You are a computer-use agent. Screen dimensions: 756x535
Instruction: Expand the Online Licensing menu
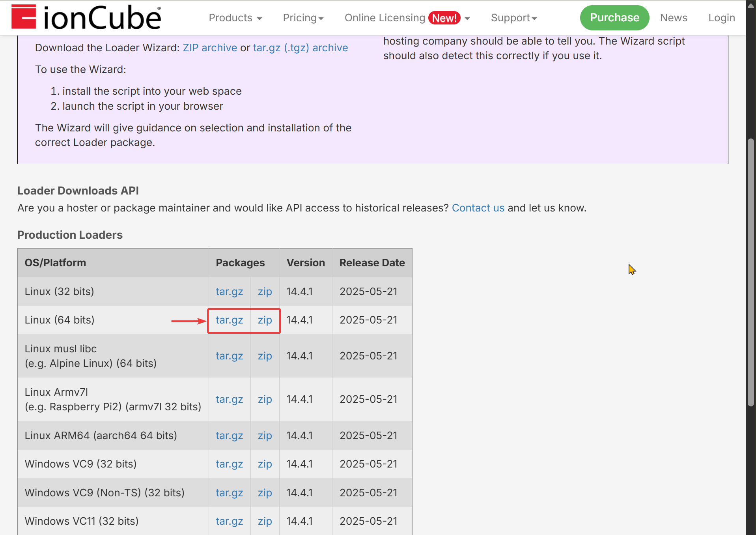point(407,18)
